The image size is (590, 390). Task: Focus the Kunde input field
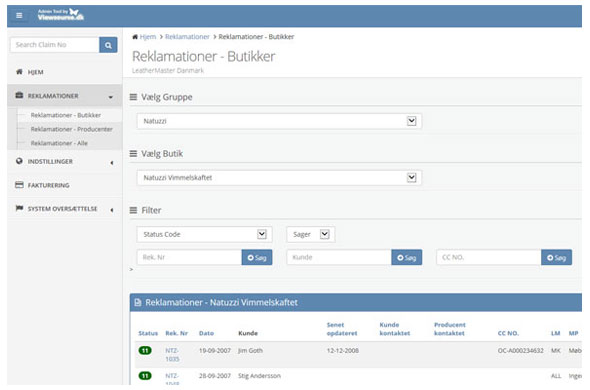tap(339, 257)
